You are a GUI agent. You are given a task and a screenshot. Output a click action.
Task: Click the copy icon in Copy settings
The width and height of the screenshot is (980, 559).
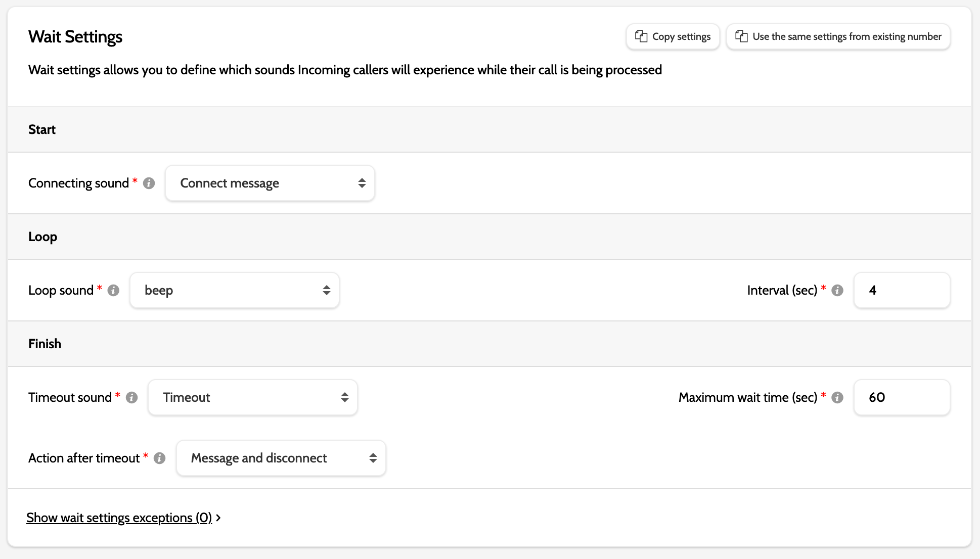pos(641,36)
